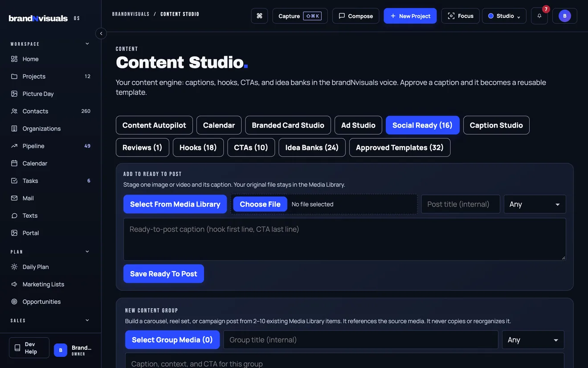The height and width of the screenshot is (368, 588).
Task: Switch to the Caption Studio tab
Action: (x=496, y=125)
